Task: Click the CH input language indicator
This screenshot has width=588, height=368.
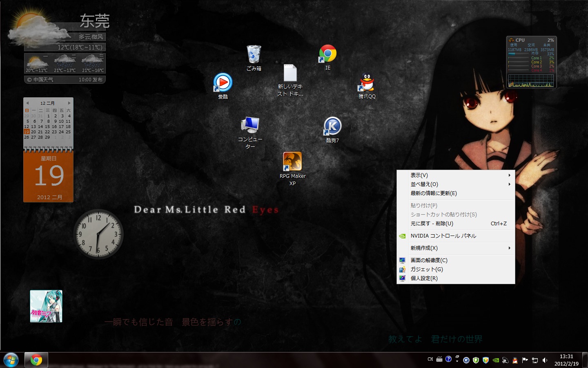Action: click(x=430, y=359)
